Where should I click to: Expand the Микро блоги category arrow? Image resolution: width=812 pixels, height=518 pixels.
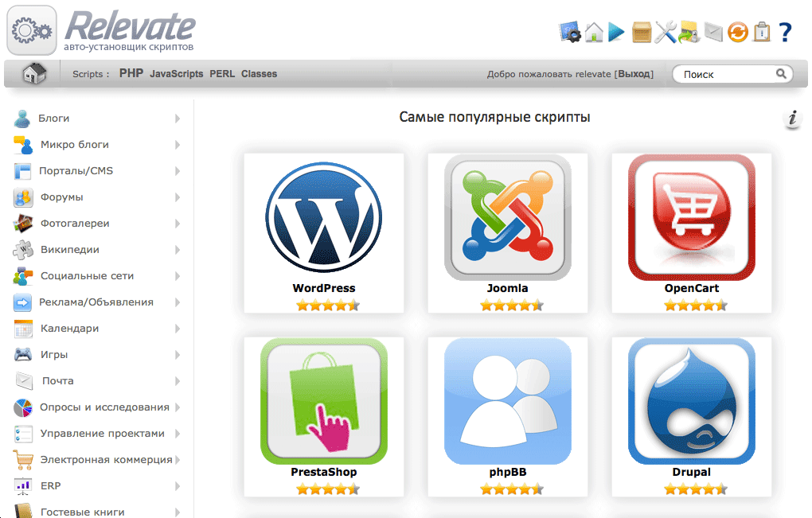pyautogui.click(x=177, y=145)
